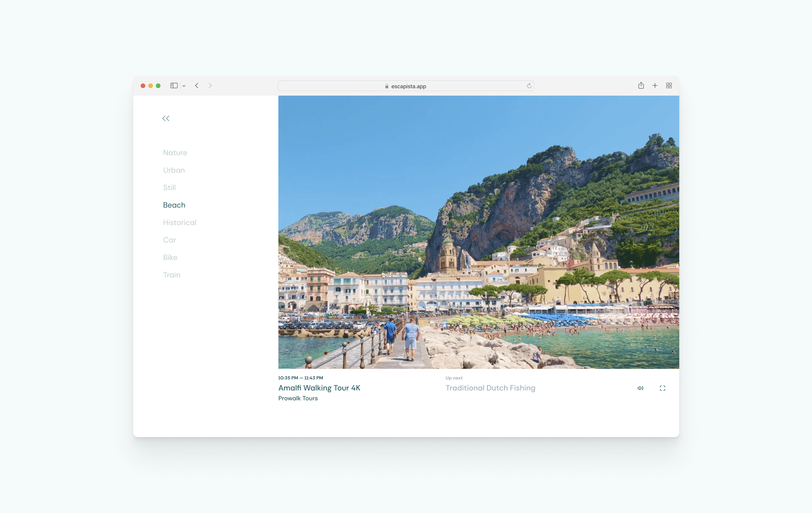Collapse the sidebar with double-chevron icon

(x=166, y=118)
